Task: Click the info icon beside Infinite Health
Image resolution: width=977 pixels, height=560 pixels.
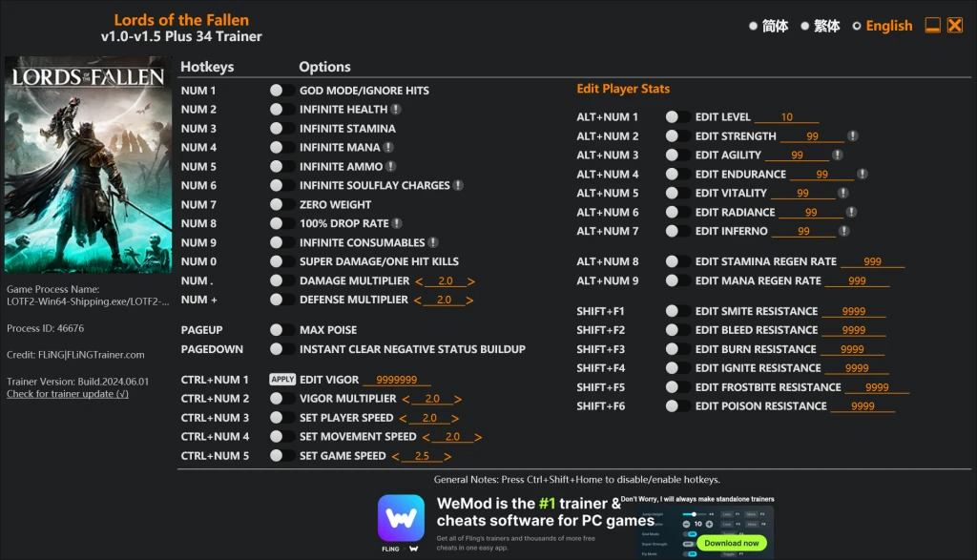Action: (396, 110)
